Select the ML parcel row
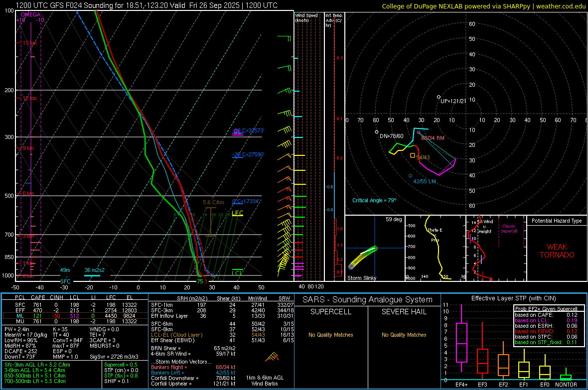The height and width of the screenshot is (390, 588). 75,316
